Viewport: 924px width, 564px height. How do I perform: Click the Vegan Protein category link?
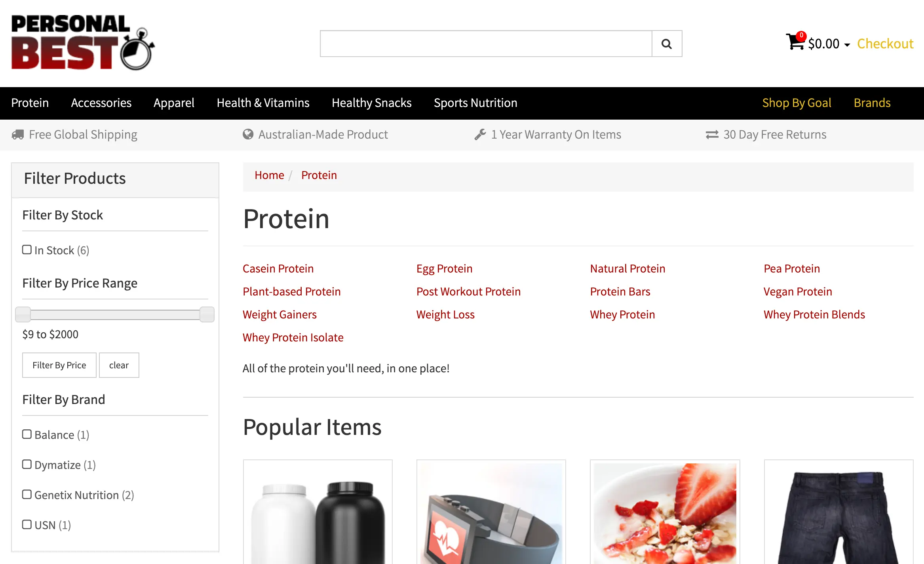tap(798, 291)
